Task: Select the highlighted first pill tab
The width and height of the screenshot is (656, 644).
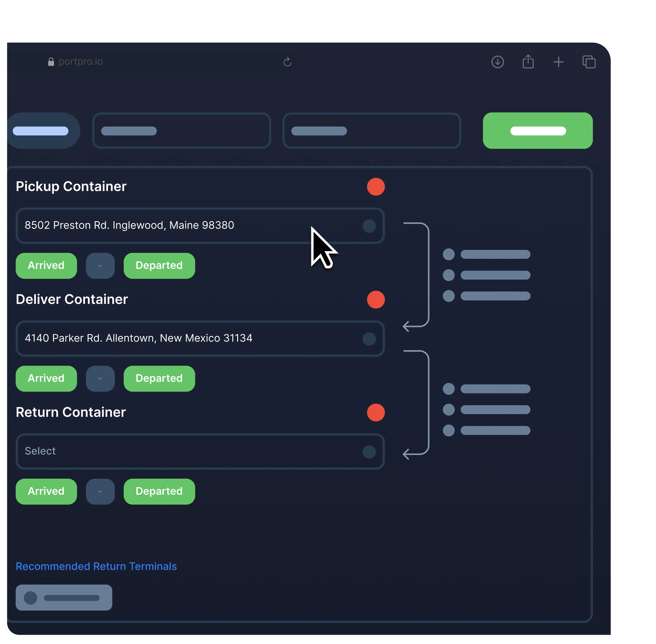Action: [41, 131]
